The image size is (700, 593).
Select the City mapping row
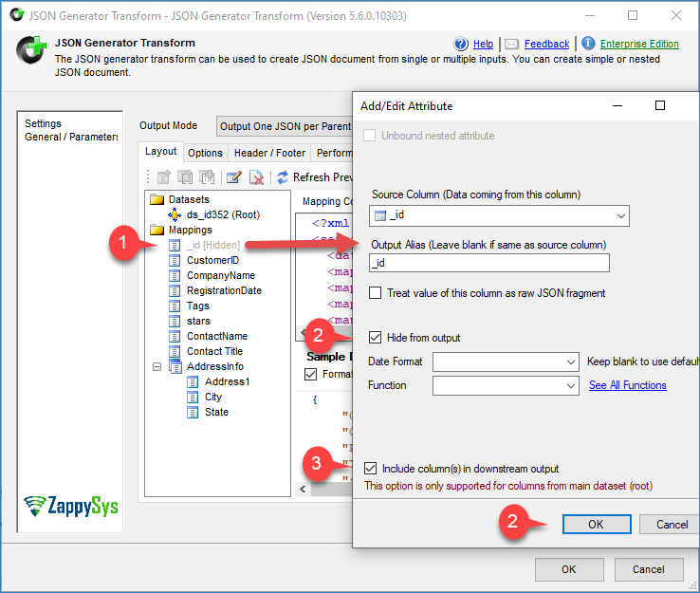pos(213,397)
